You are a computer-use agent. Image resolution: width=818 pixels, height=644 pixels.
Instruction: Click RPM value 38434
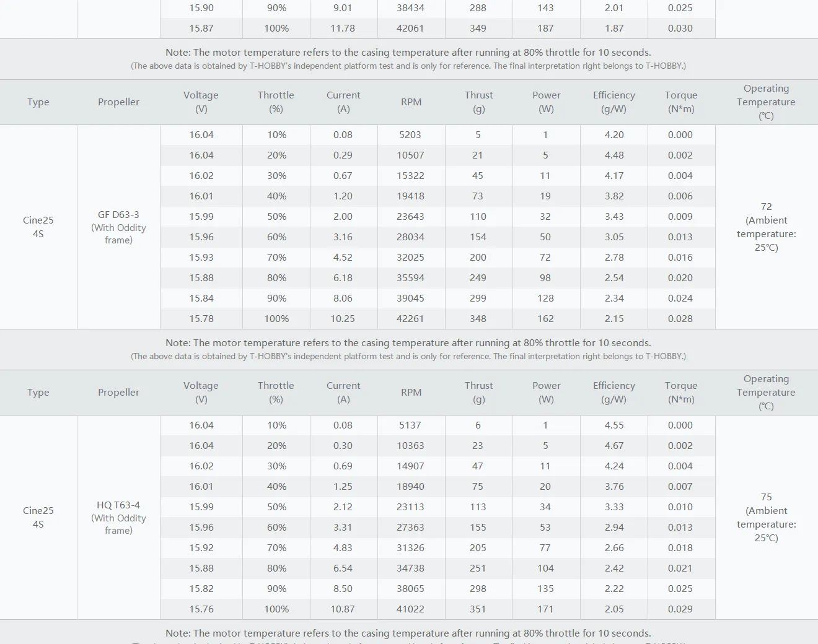[x=410, y=8]
